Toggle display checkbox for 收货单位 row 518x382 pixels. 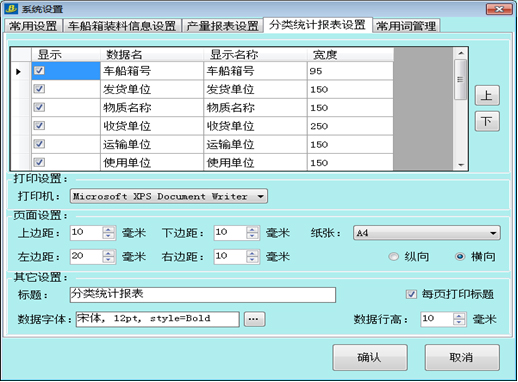39,126
